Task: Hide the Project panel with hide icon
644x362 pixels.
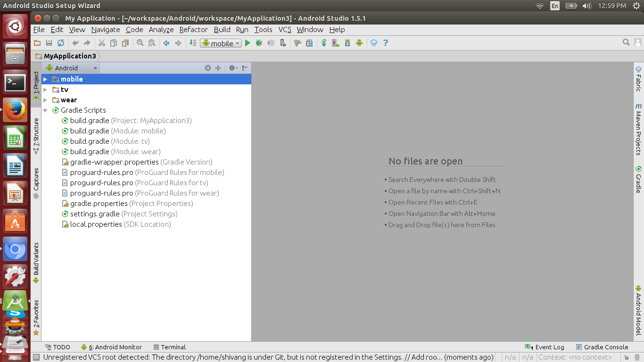Action: 245,68
